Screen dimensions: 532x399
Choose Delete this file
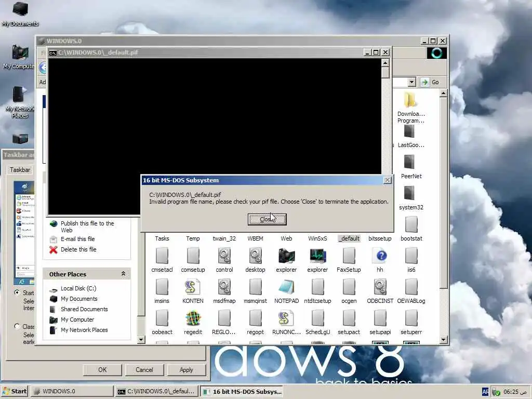(78, 249)
